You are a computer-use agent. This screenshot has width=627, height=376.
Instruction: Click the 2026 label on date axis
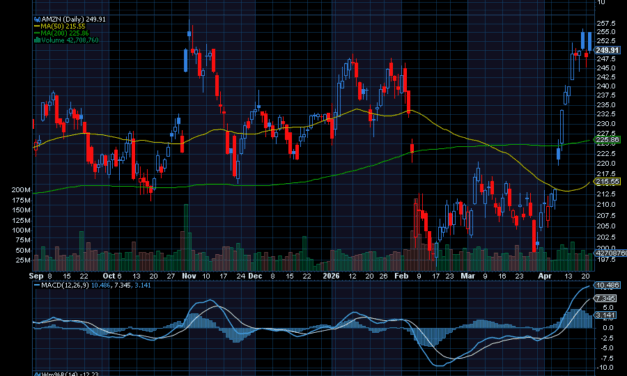(x=331, y=276)
